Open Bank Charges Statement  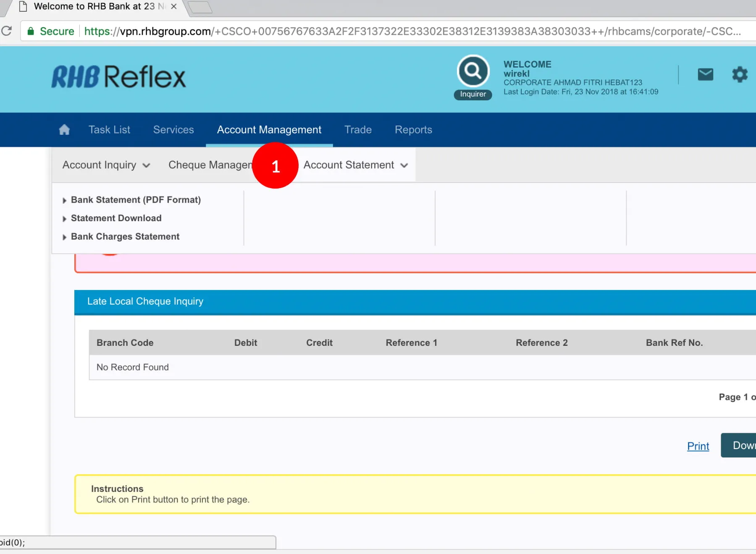point(125,237)
